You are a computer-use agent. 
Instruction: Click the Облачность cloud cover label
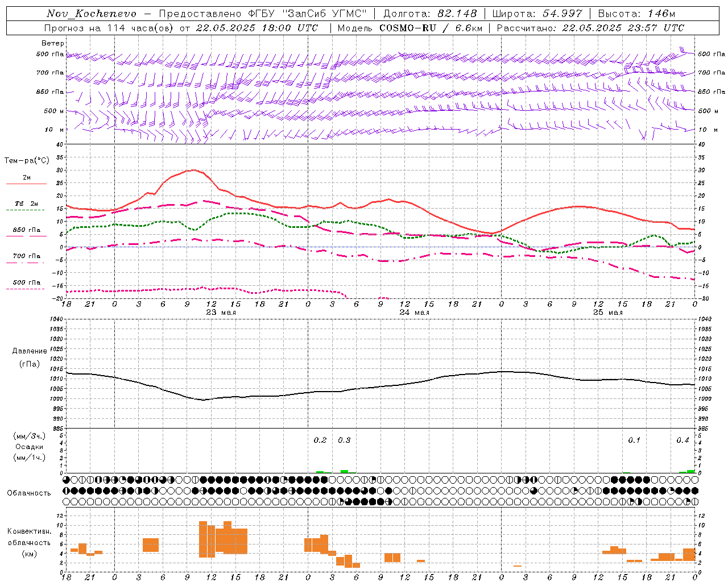point(29,493)
